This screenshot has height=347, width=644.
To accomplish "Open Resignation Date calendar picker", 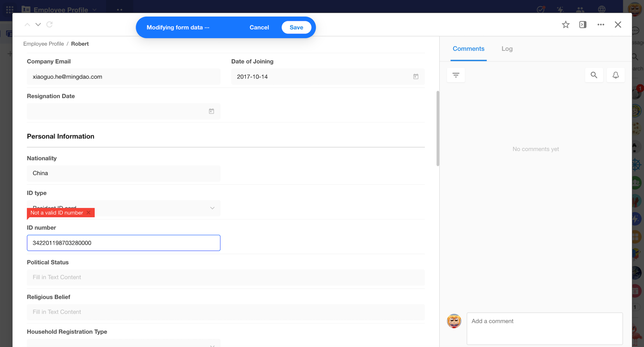I will [x=211, y=111].
